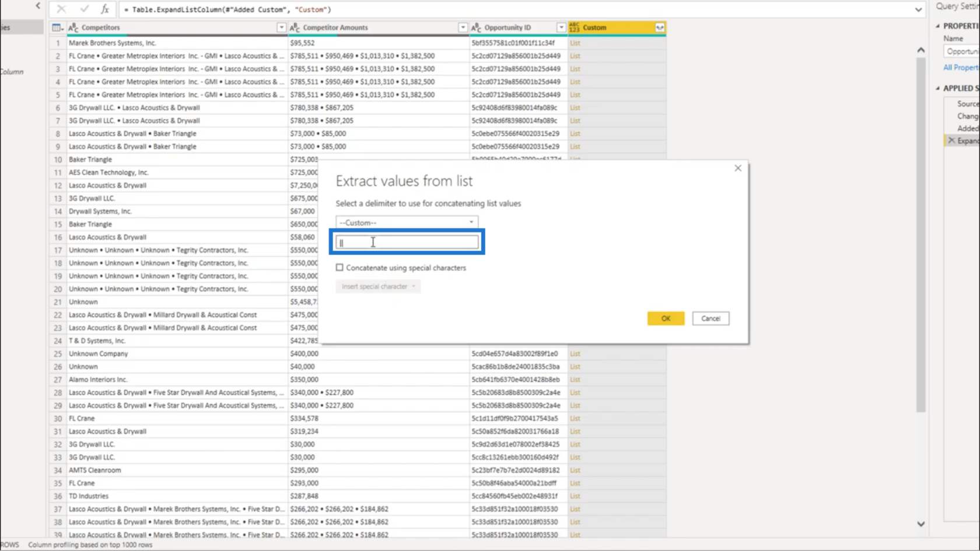
Task: Click the formula bar checkmark commit icon
Action: [x=84, y=9]
